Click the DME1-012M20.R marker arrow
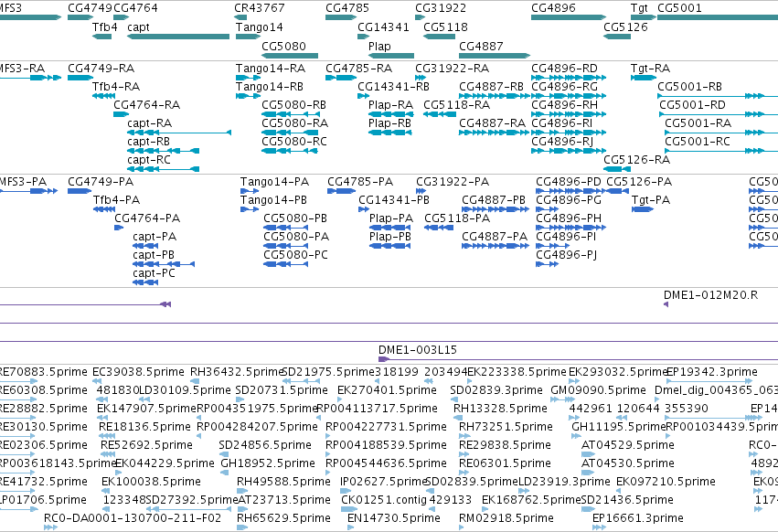The height and width of the screenshot is (532, 778). 666,304
